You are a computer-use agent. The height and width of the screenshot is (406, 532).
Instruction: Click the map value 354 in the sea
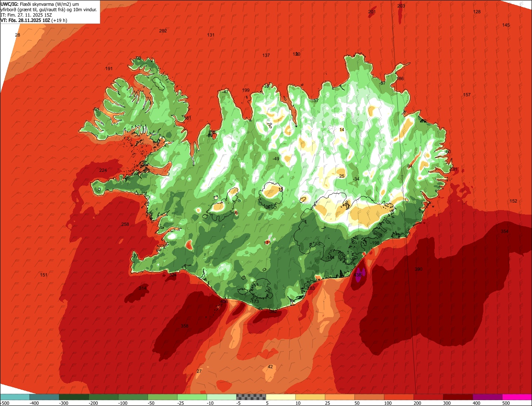[505, 231]
